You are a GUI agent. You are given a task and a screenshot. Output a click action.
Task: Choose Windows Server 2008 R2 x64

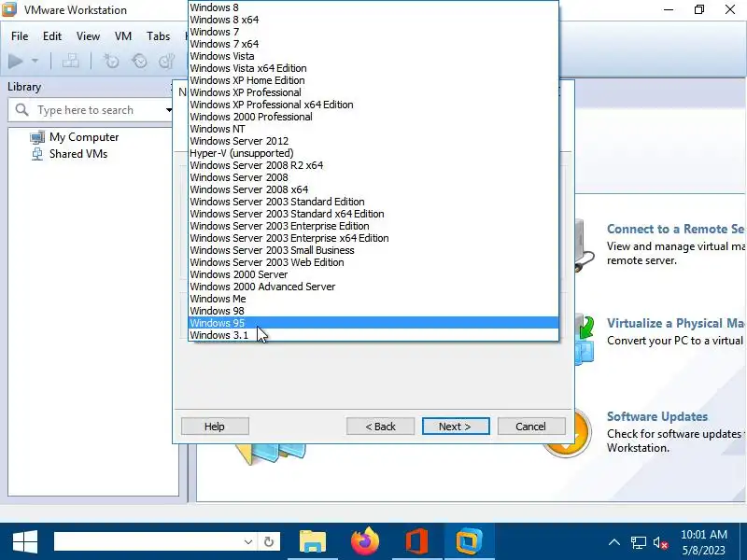pyautogui.click(x=373, y=165)
